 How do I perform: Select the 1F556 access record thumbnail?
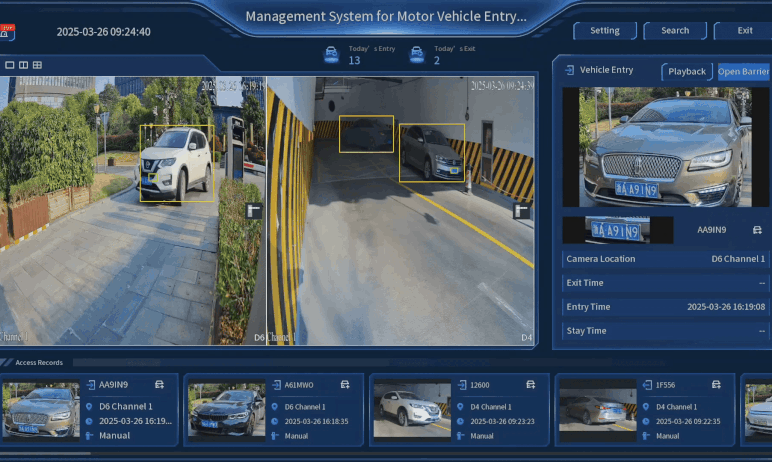(597, 409)
